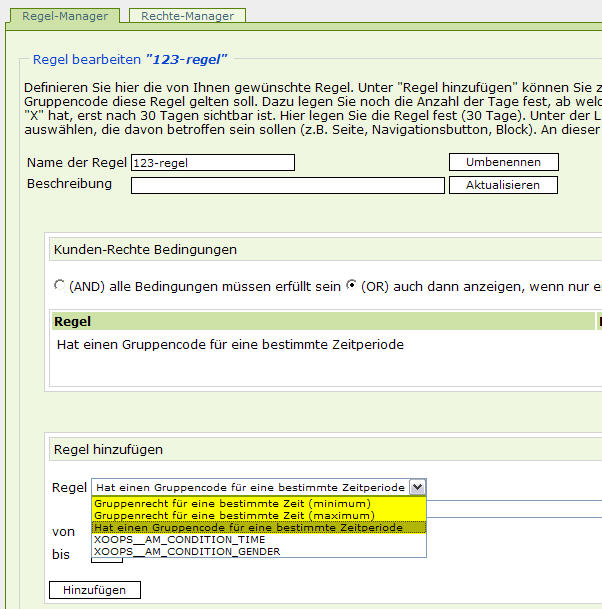Open the Rechte-Manager tab
This screenshot has width=602, height=609.
coord(187,16)
